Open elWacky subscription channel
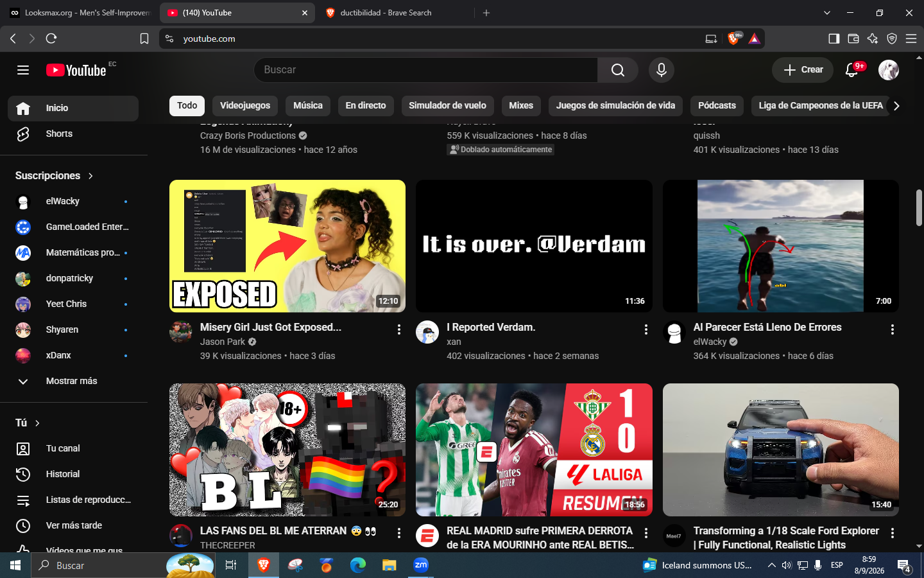The image size is (924, 578). (x=73, y=201)
